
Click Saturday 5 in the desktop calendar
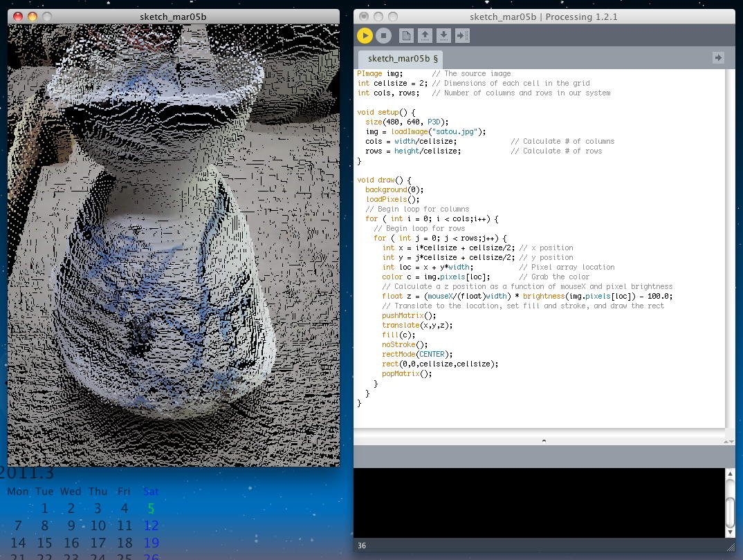(151, 508)
